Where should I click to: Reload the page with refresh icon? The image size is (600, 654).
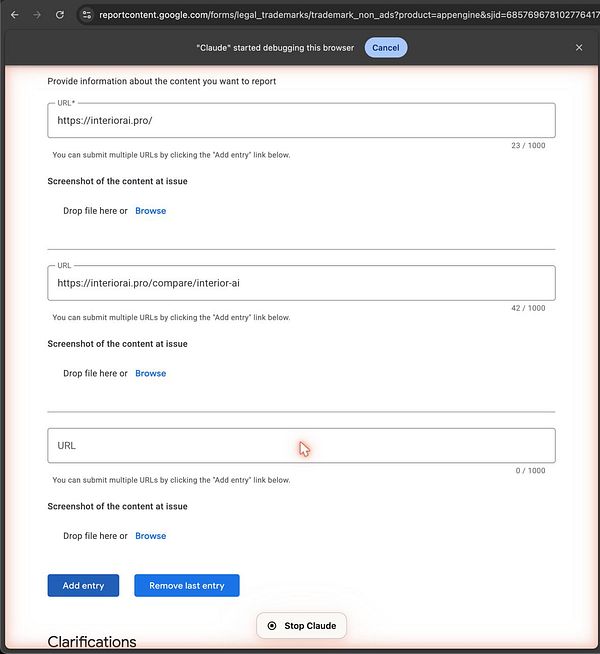coord(60,15)
